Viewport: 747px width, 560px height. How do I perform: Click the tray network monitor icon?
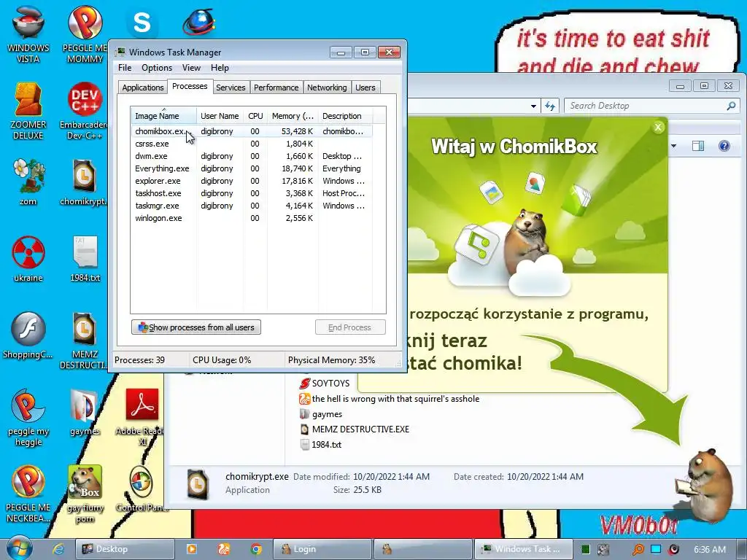656,549
